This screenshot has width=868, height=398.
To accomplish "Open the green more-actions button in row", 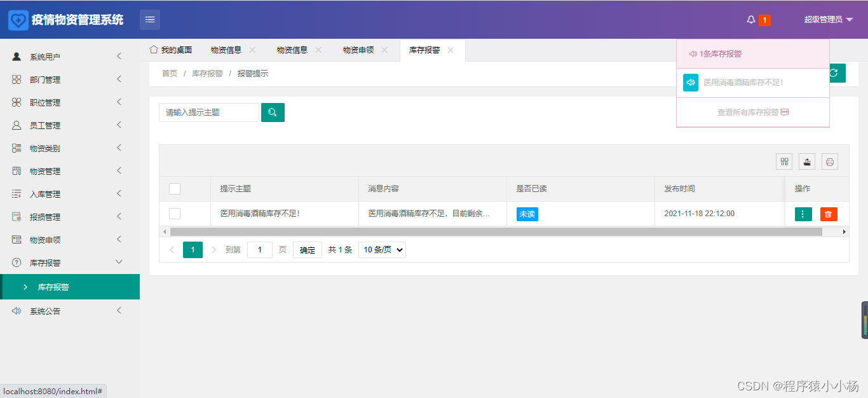I will [803, 214].
